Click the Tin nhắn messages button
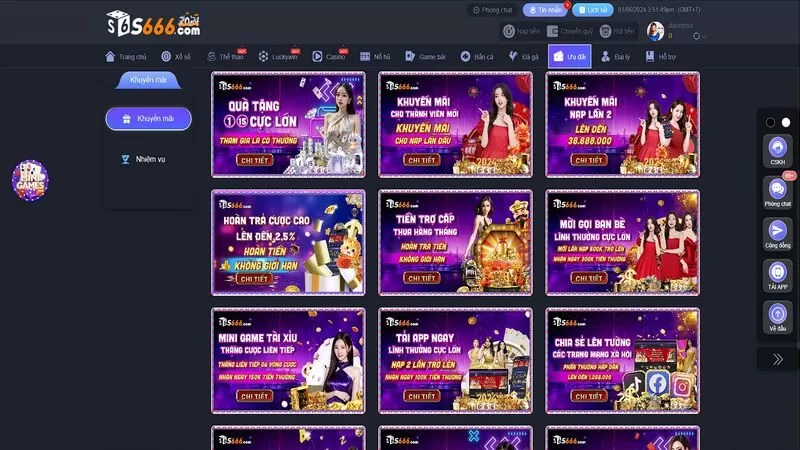The height and width of the screenshot is (450, 800). coord(547,10)
